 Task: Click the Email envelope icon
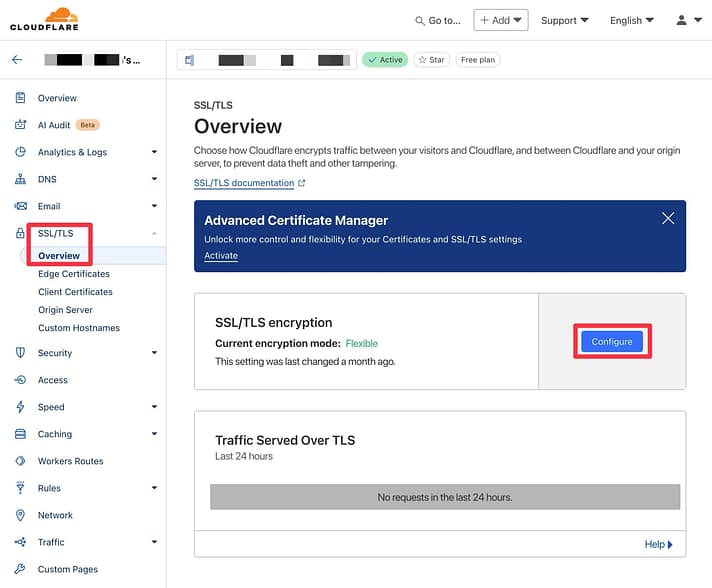coord(20,206)
